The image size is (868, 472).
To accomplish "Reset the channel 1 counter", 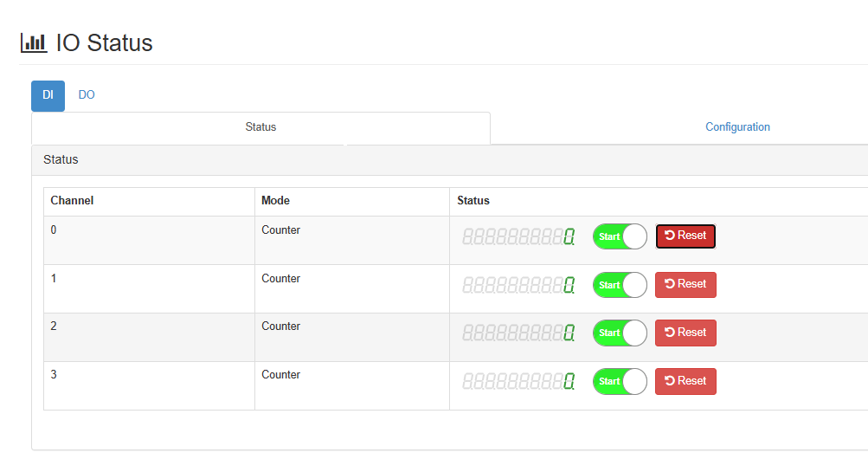I will [x=685, y=285].
